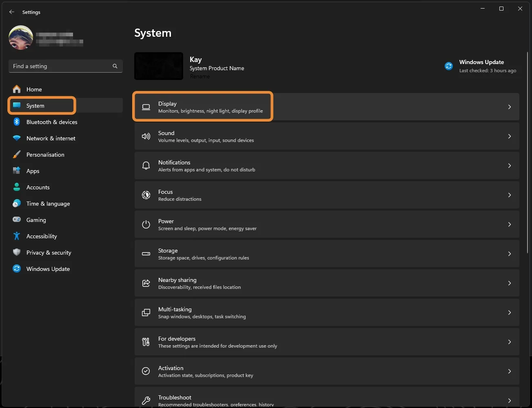Viewport: 532px width, 408px height.
Task: Click 'Snap windows, desktops, task switching' text
Action: pos(202,317)
